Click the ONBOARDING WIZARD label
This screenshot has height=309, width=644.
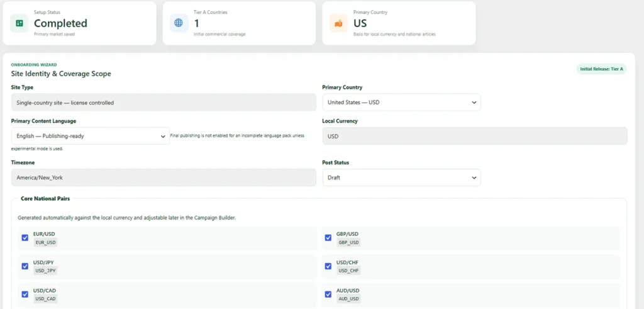[34, 65]
